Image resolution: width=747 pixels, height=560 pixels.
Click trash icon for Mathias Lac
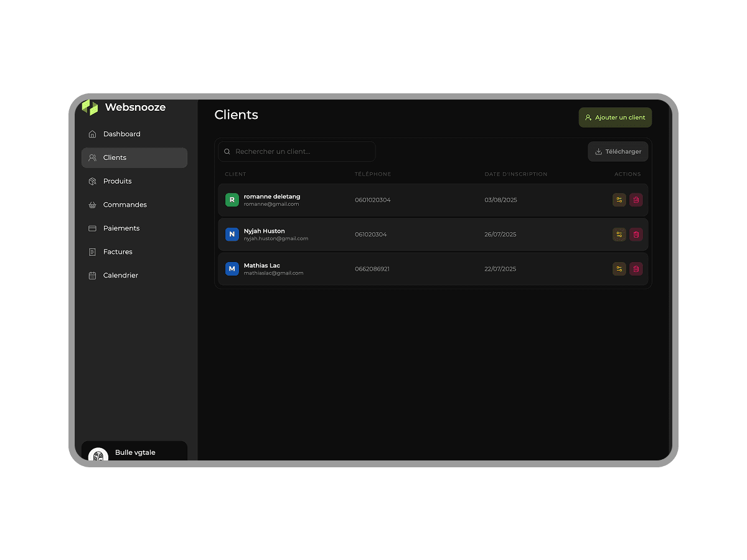636,269
